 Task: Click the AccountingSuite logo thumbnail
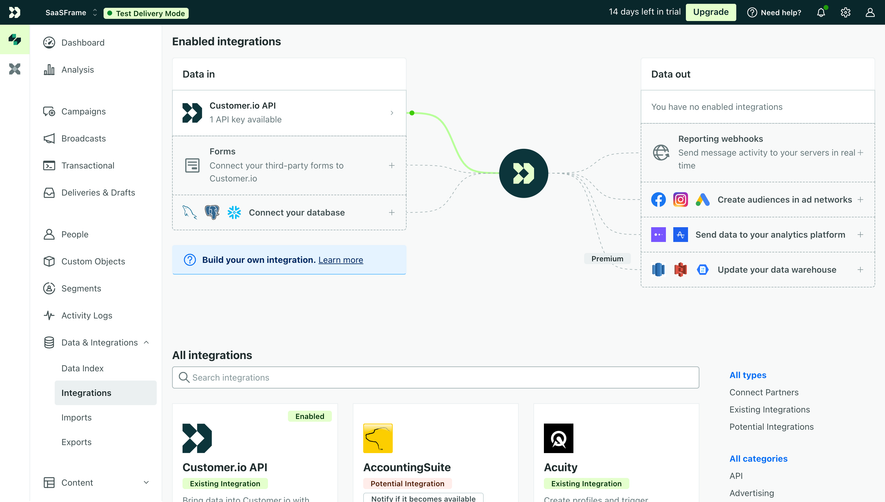378,438
